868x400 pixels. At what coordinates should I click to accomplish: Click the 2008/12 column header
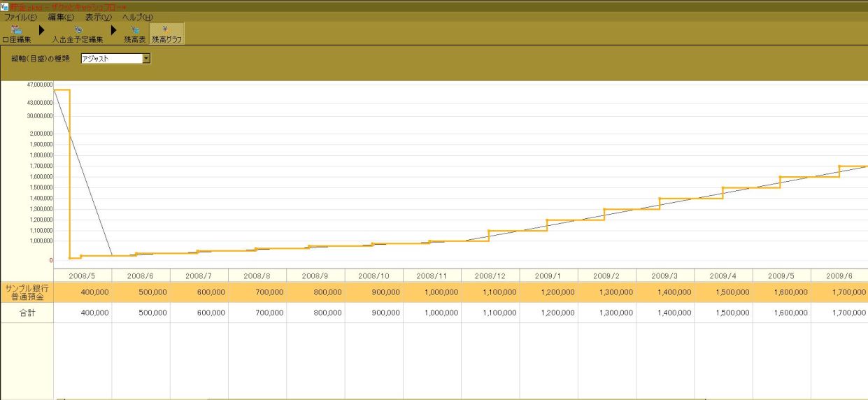coord(490,276)
